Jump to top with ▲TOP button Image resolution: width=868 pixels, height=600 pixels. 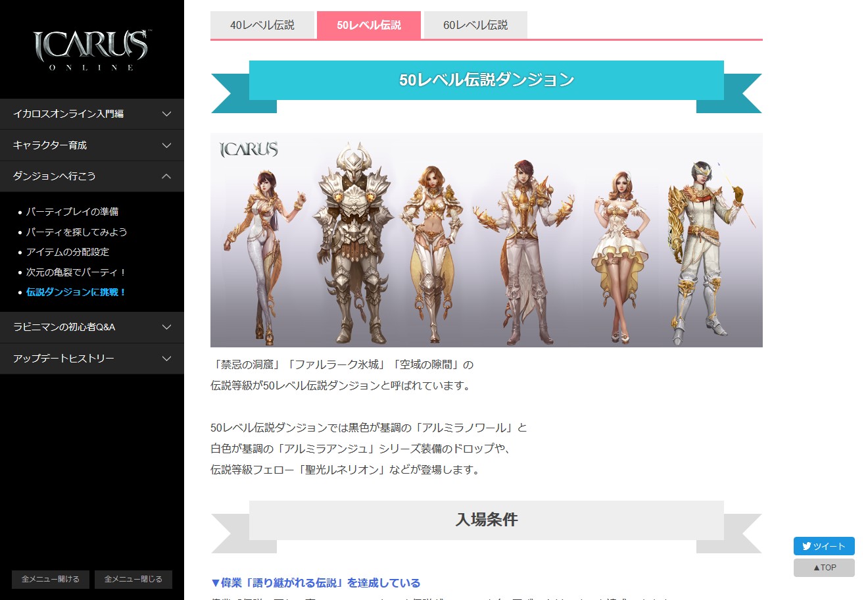point(824,568)
